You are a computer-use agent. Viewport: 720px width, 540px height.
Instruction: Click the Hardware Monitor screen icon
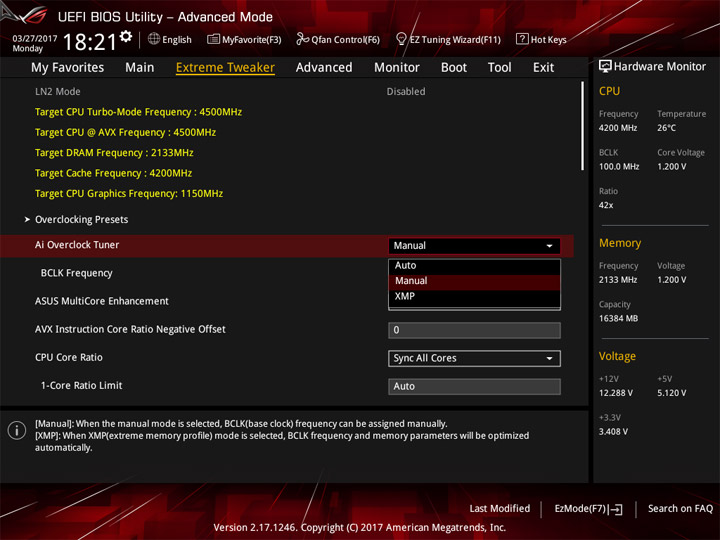tap(605, 67)
